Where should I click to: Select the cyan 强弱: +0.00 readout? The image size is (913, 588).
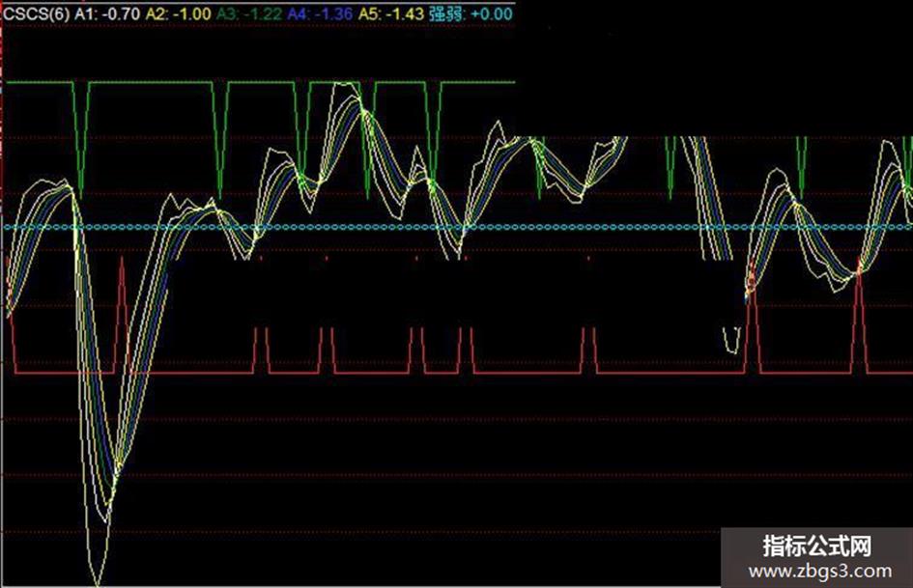[471, 14]
